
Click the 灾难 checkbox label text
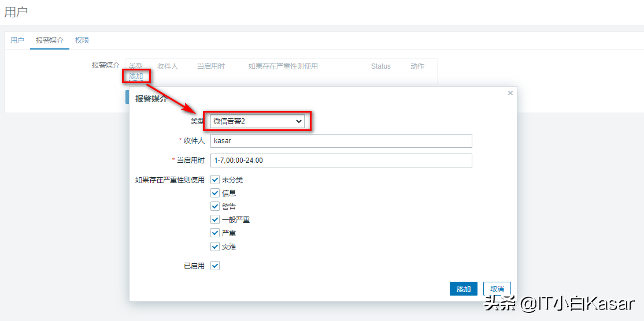point(229,247)
